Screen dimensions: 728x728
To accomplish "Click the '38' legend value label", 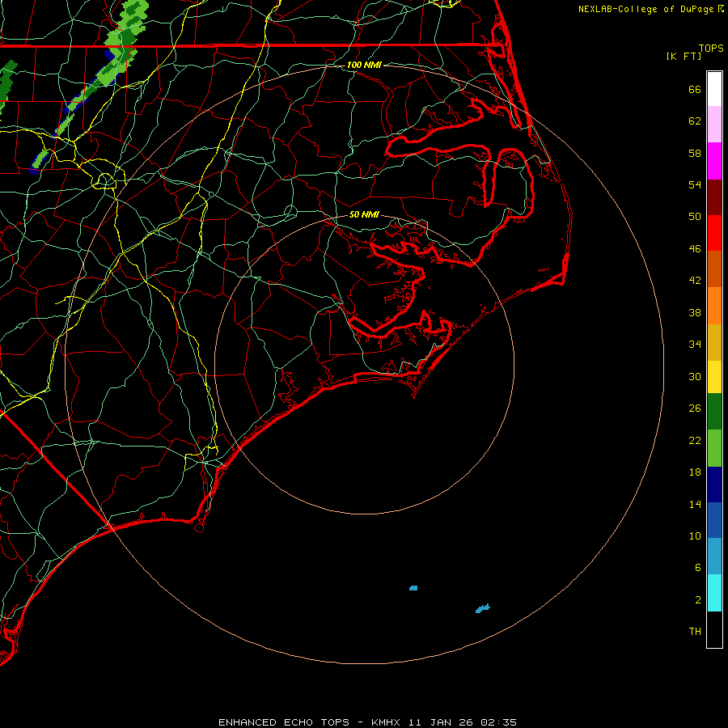I will tap(695, 312).
